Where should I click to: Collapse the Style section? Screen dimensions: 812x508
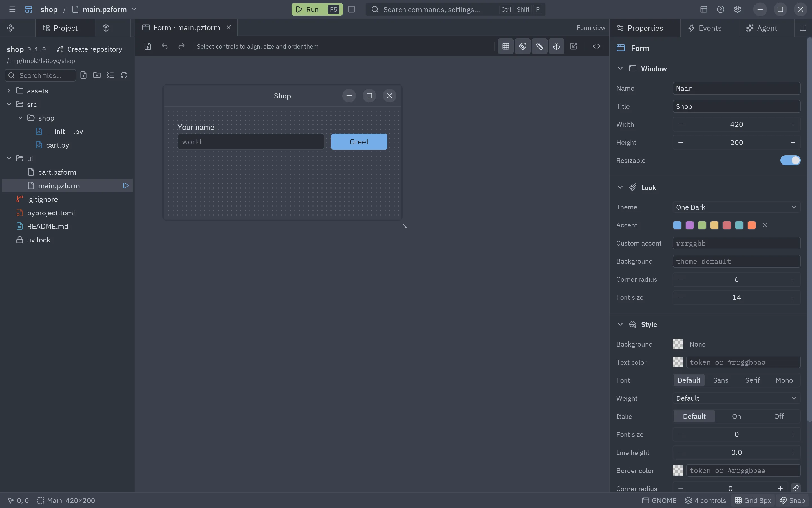click(620, 324)
